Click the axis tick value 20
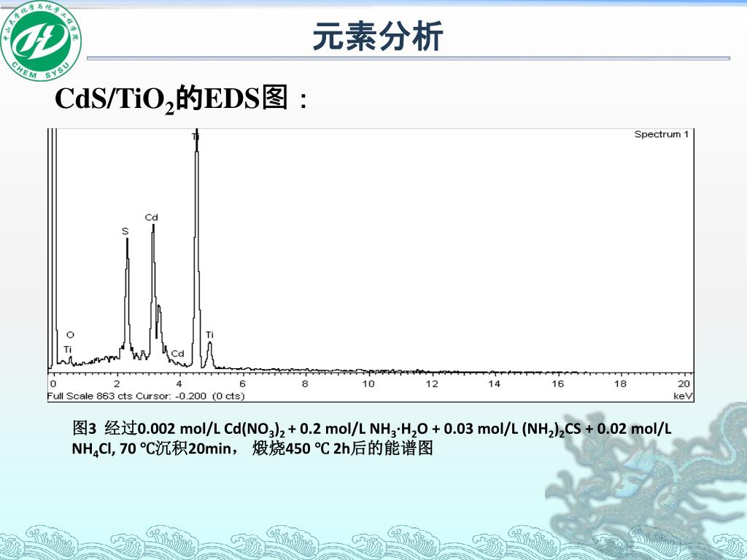Image resolution: width=747 pixels, height=560 pixels. click(x=684, y=384)
